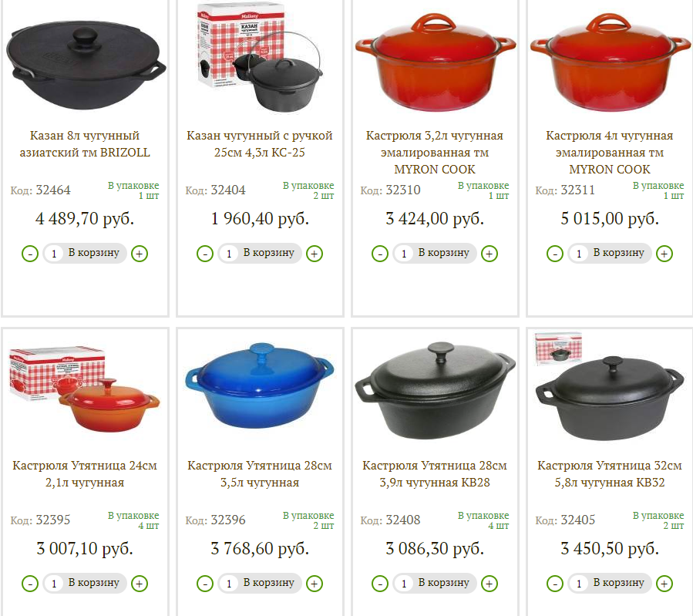Open Казан чугунный с ручкой 25см title link
693x616 pixels.
[x=260, y=143]
